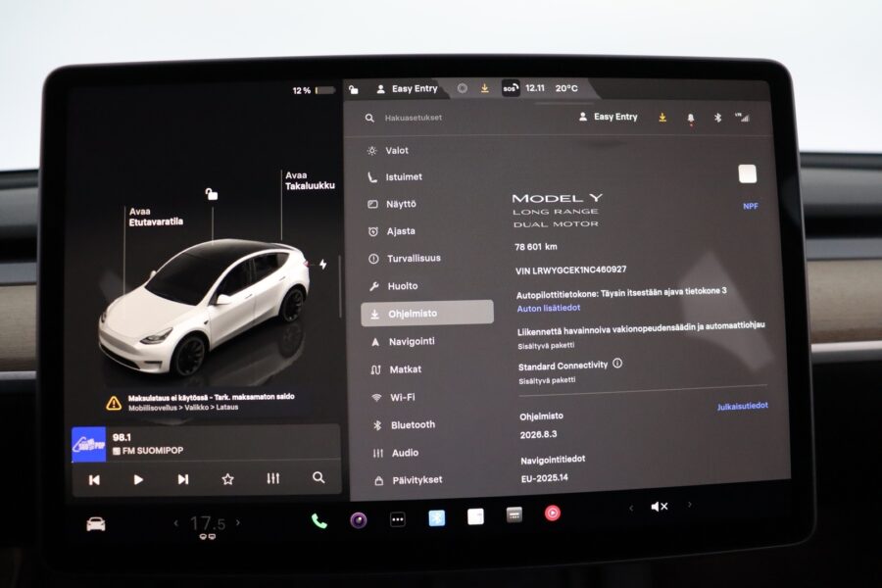Tap the charging bolt icon beside car
Screen dimensions: 882x588
point(322,264)
